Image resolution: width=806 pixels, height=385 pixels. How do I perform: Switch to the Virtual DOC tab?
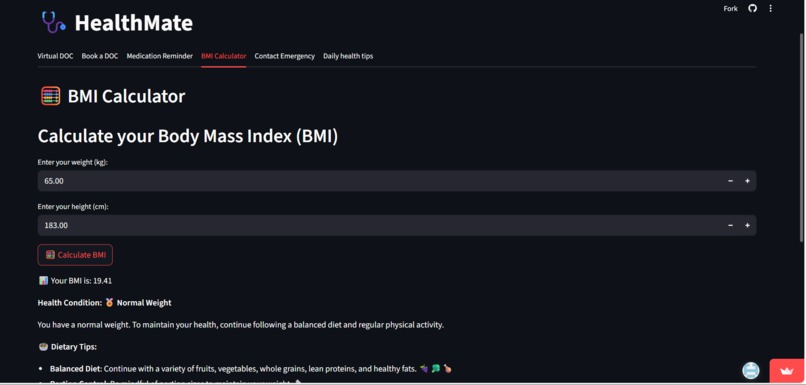(55, 56)
